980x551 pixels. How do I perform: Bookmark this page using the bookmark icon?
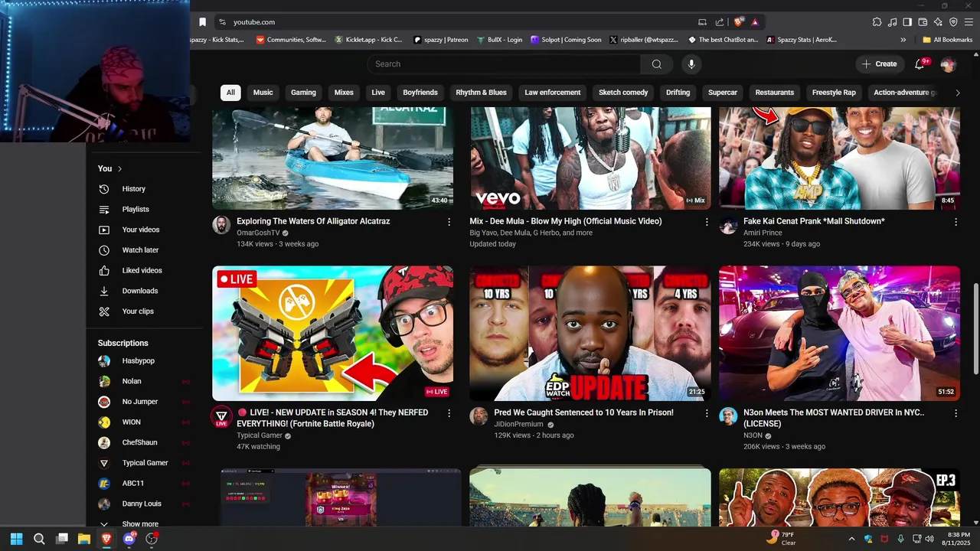202,22
